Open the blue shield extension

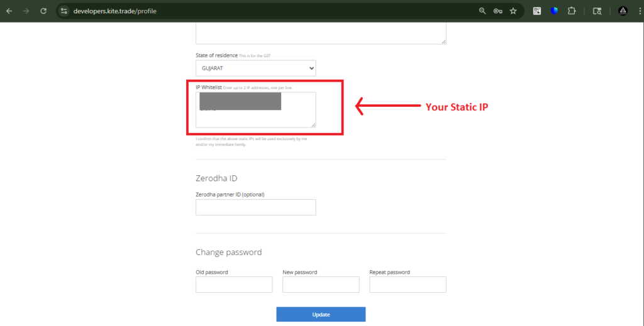pyautogui.click(x=554, y=11)
